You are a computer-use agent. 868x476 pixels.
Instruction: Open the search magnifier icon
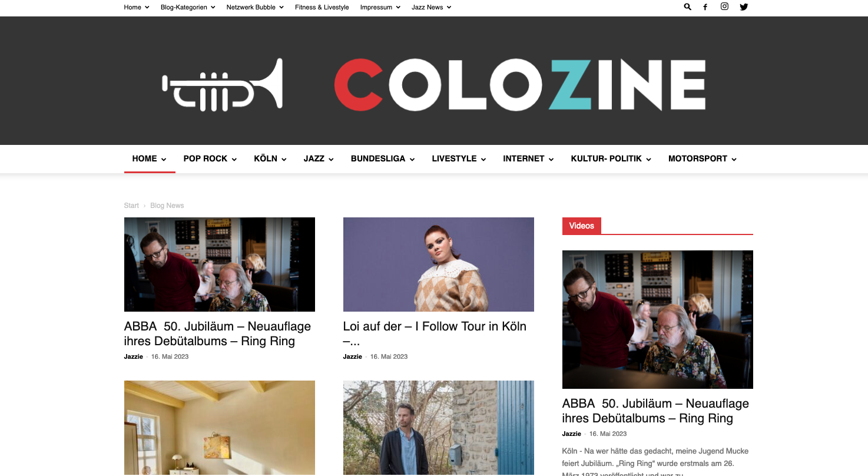tap(688, 7)
